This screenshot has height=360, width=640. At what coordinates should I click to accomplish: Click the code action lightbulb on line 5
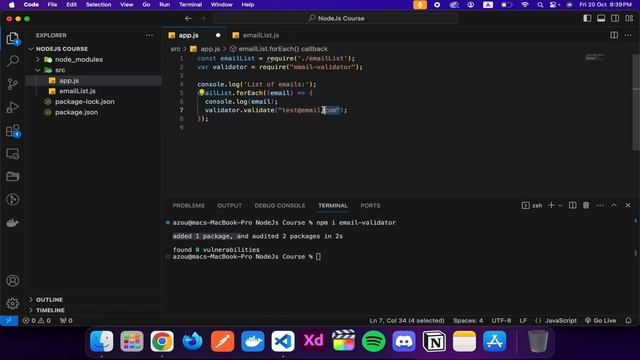201,93
